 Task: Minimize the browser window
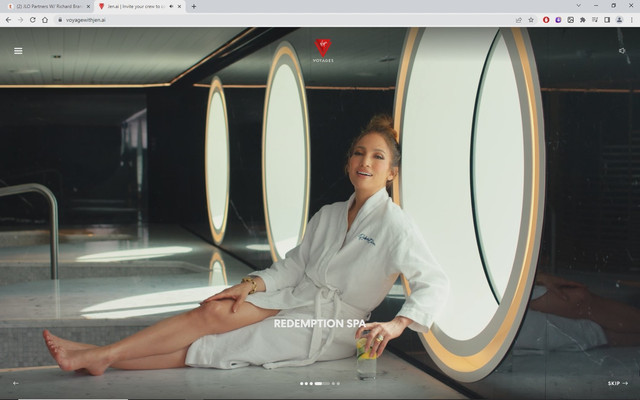tap(596, 6)
